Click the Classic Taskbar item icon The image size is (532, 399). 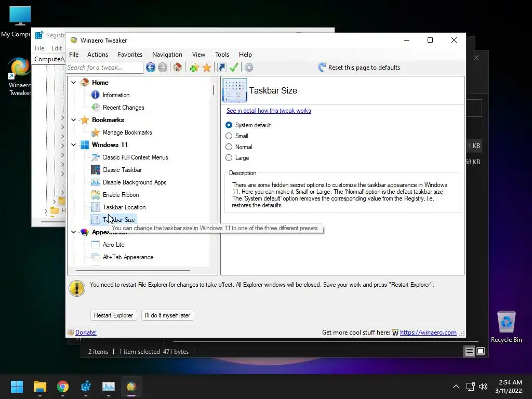96,170
